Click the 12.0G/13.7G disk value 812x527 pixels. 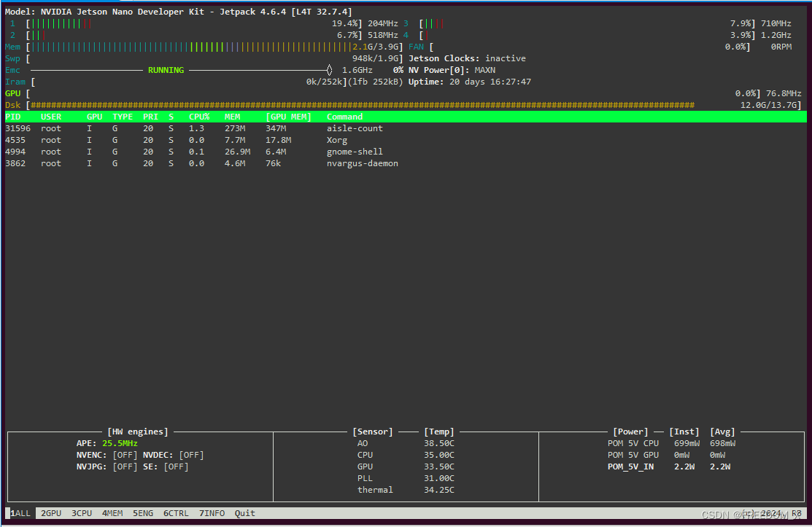770,105
